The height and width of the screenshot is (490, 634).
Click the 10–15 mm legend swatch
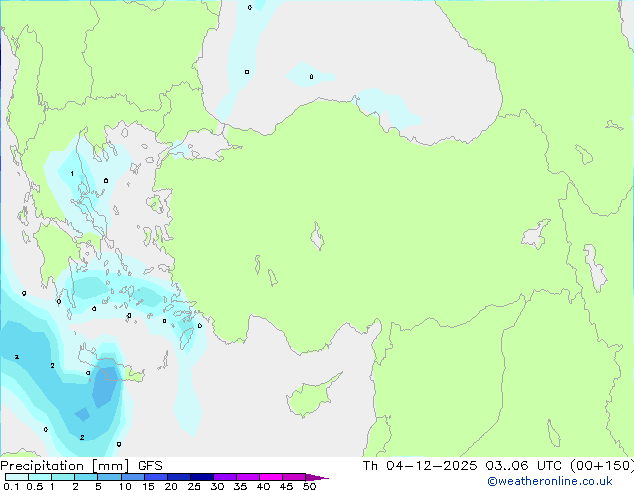click(132, 477)
